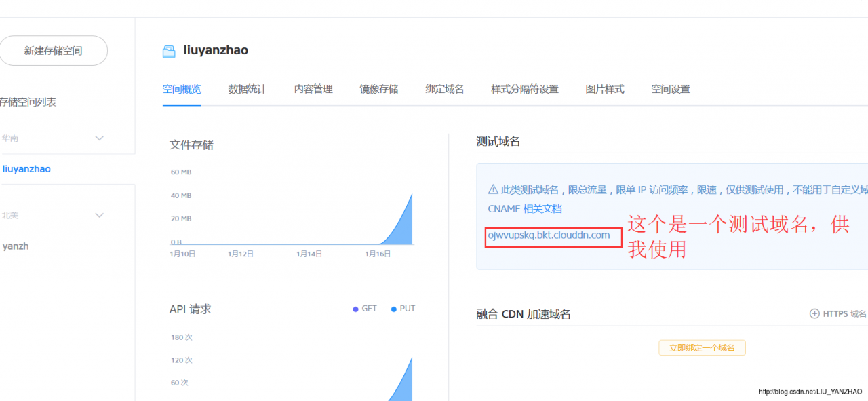The width and height of the screenshot is (868, 401).
Task: Toggle the GET legend dot
Action: coord(355,309)
